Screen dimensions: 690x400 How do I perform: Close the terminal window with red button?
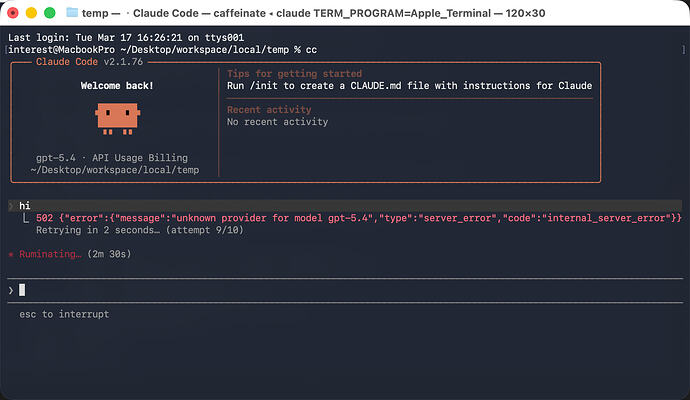(13, 13)
